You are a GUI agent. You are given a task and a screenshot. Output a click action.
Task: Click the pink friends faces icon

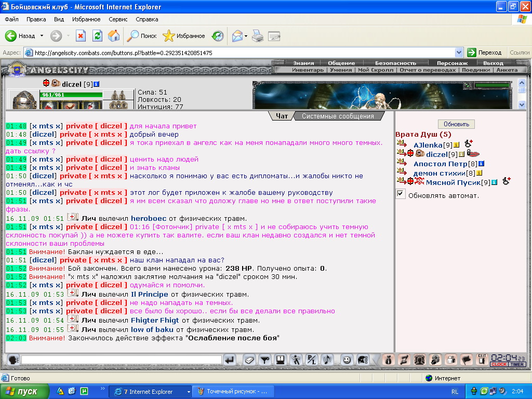click(420, 360)
